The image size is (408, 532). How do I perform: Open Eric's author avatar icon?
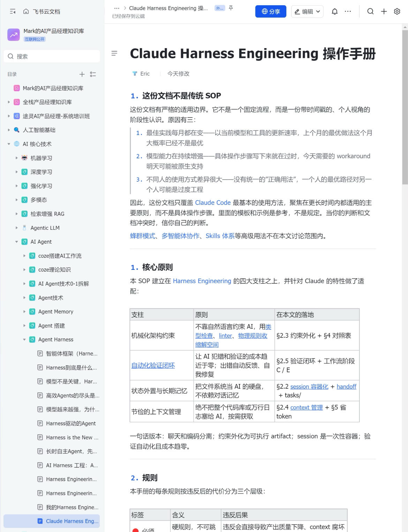pos(135,74)
